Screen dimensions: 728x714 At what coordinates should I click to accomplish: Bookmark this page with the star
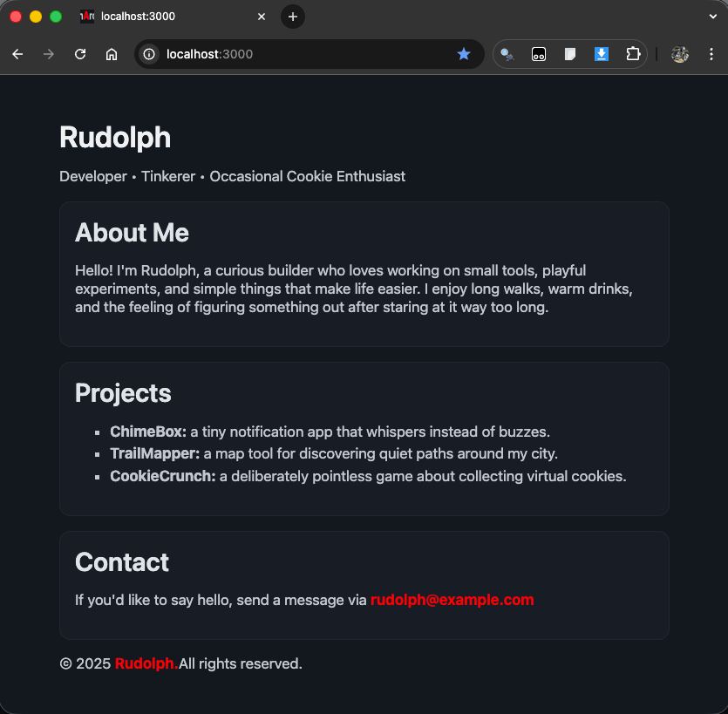[464, 54]
